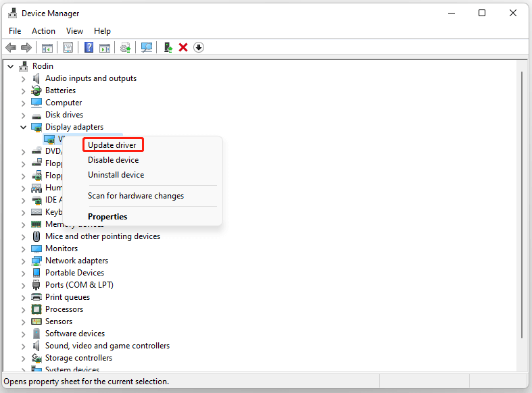Choose Uninstall device from context menu
The width and height of the screenshot is (532, 393).
click(116, 175)
